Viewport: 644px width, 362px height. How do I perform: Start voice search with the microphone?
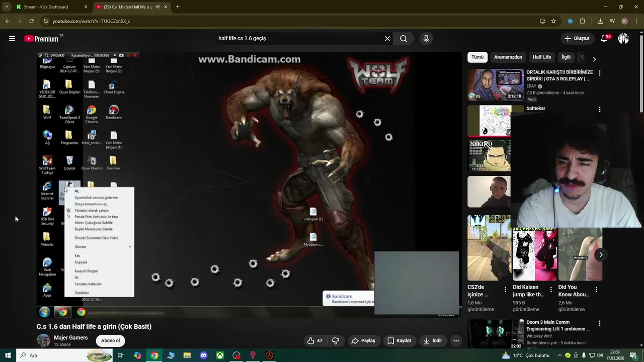426,39
